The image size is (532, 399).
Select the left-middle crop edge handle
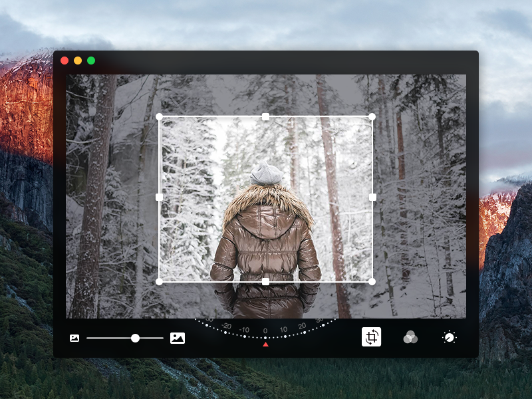click(x=159, y=197)
